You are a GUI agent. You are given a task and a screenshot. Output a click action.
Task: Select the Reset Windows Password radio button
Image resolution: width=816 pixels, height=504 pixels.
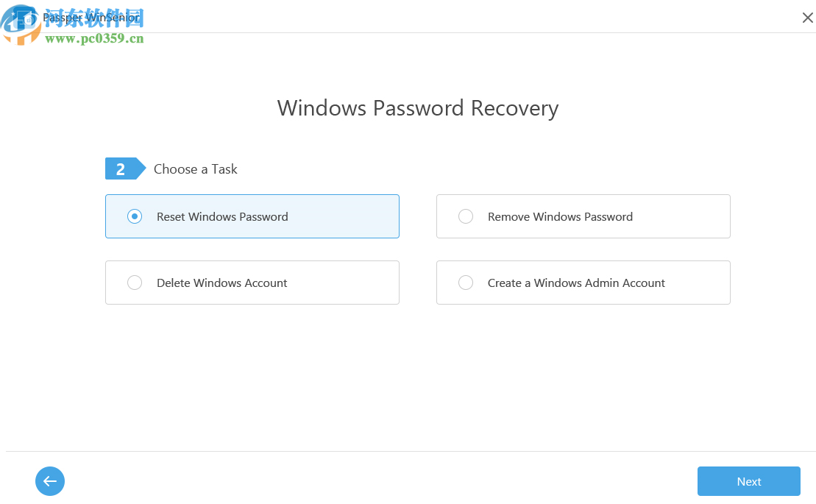click(x=135, y=216)
